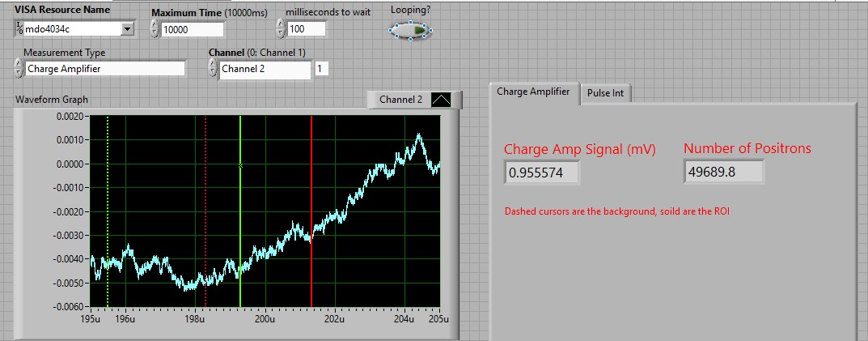Switch to the Pulse Int tab

[605, 93]
